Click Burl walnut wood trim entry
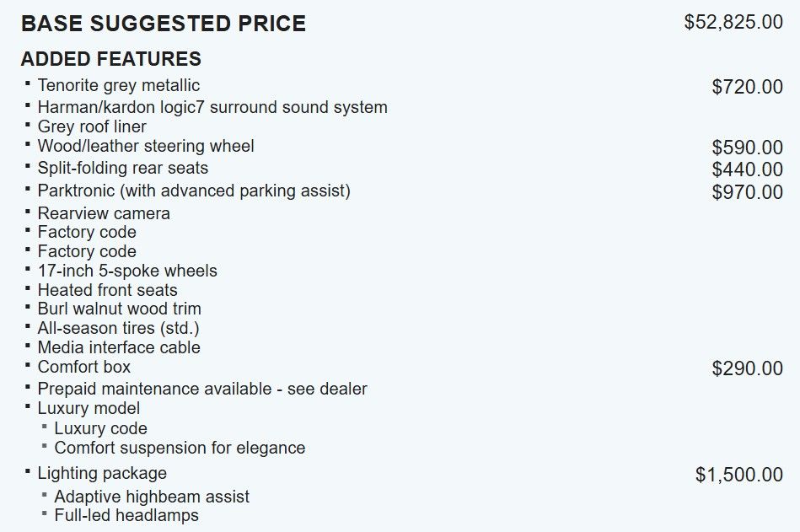Viewport: 800px width, 532px height. click(x=119, y=309)
